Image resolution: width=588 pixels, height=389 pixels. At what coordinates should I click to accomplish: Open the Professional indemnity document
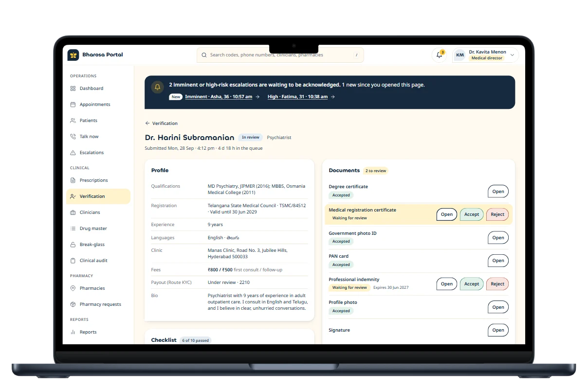[x=447, y=284]
